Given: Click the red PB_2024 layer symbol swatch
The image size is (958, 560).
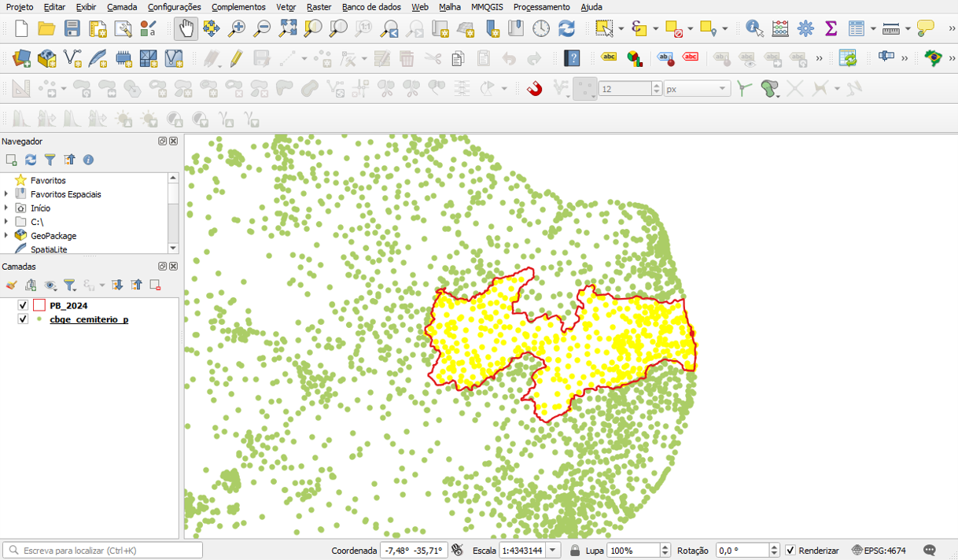Looking at the screenshot, I should point(39,306).
